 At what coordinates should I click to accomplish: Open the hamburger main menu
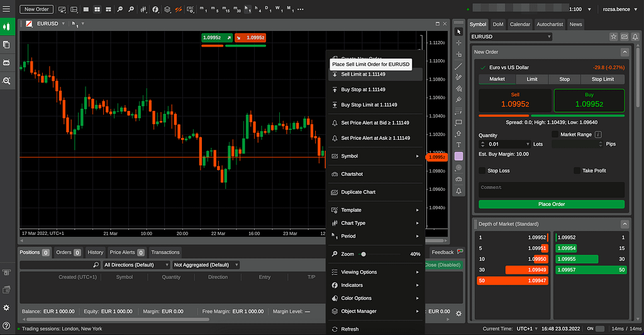7,9
